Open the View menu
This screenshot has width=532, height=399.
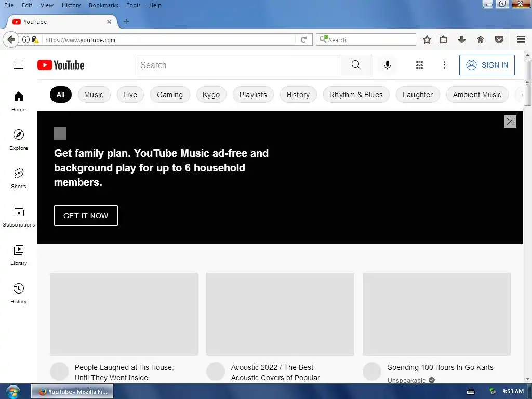point(47,5)
